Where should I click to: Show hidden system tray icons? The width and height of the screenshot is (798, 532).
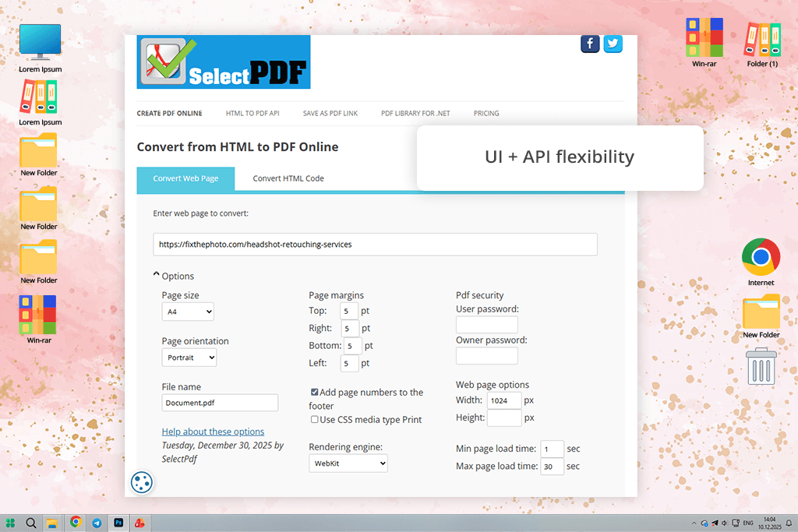pos(694,523)
